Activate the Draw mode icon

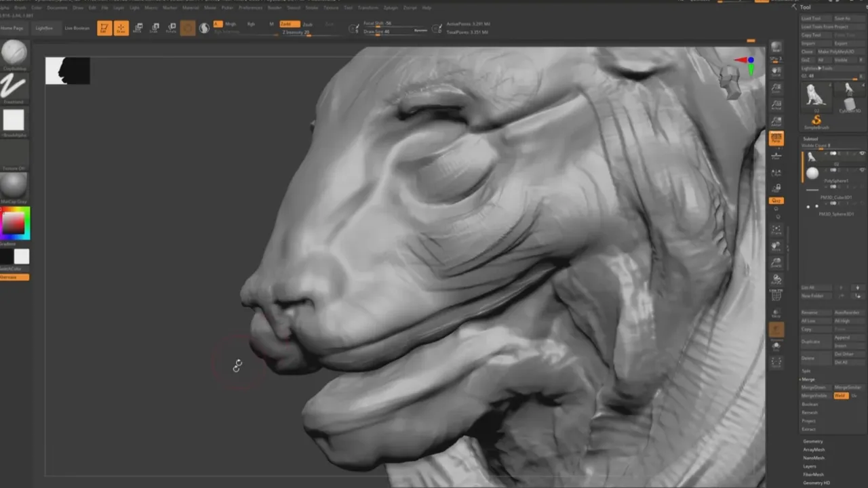coord(121,28)
